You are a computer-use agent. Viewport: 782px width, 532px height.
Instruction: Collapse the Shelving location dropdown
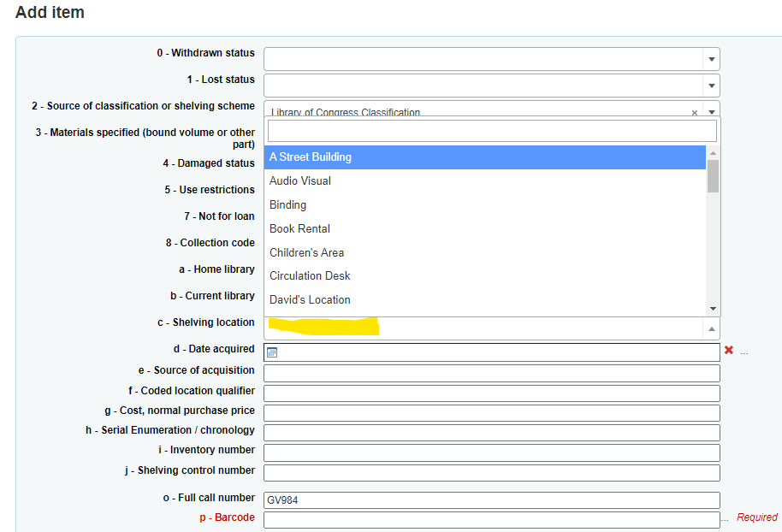(x=711, y=329)
